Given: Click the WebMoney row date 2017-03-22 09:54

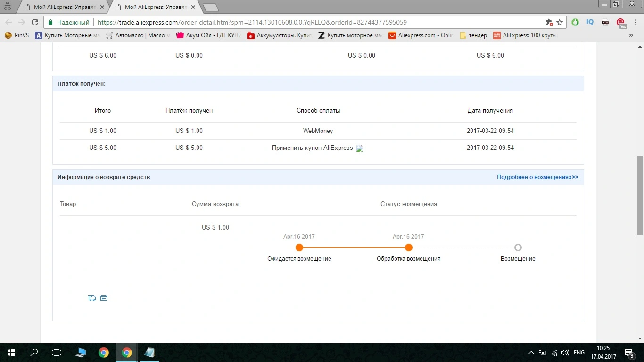Looking at the screenshot, I should coord(490,131).
